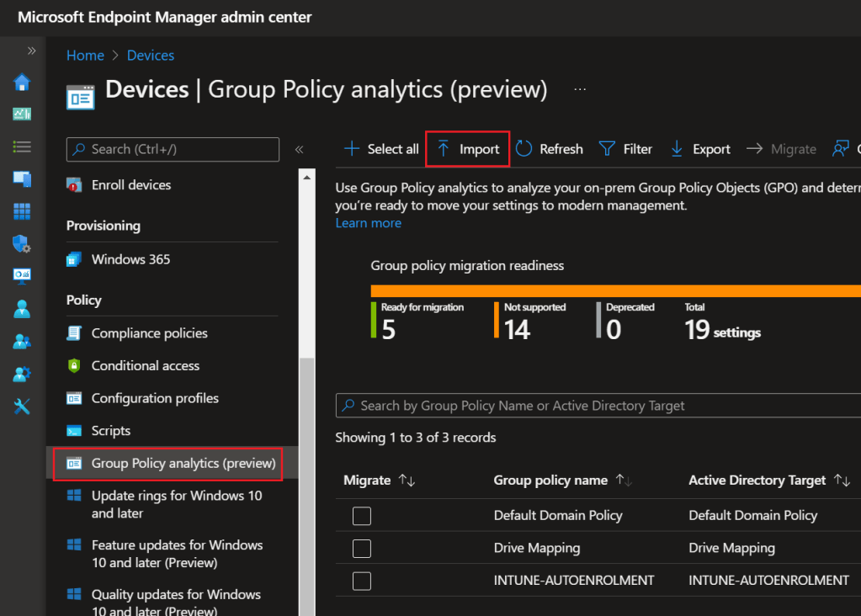Tick the Drive Mapping migrate checkbox
This screenshot has height=616, width=861.
point(362,549)
